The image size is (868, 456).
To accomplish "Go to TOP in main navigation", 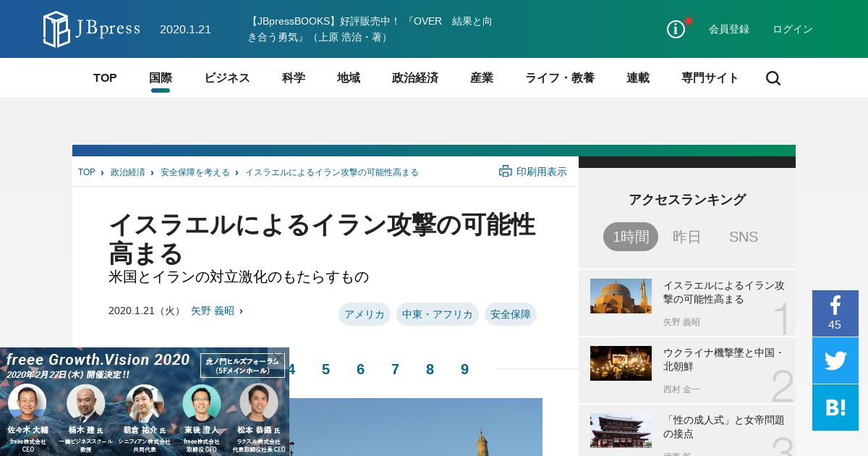I will [105, 78].
